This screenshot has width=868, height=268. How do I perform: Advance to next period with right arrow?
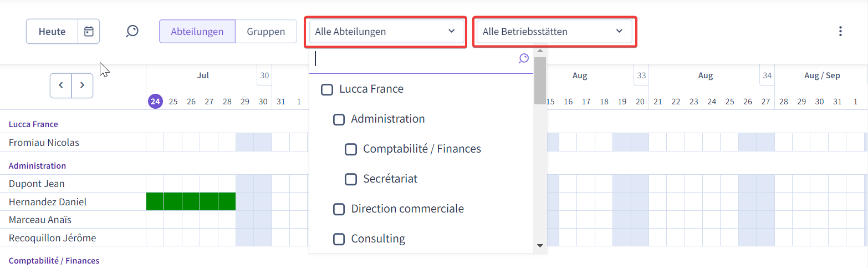82,85
